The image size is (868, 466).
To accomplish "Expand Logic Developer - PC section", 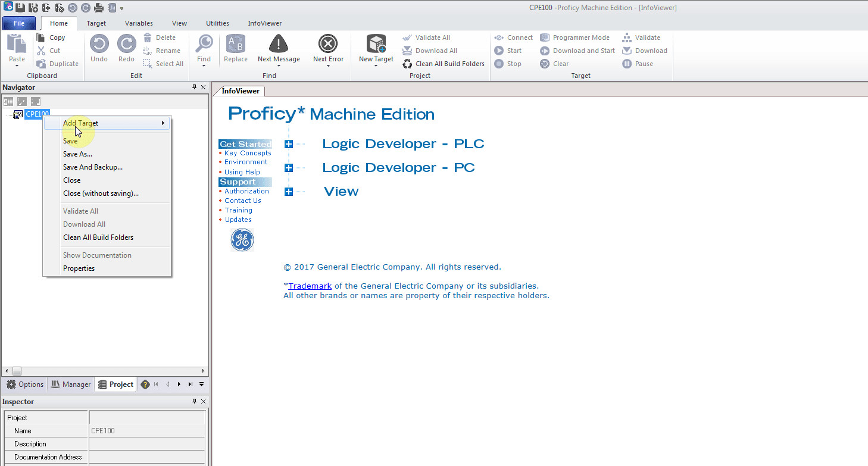I will tap(289, 168).
